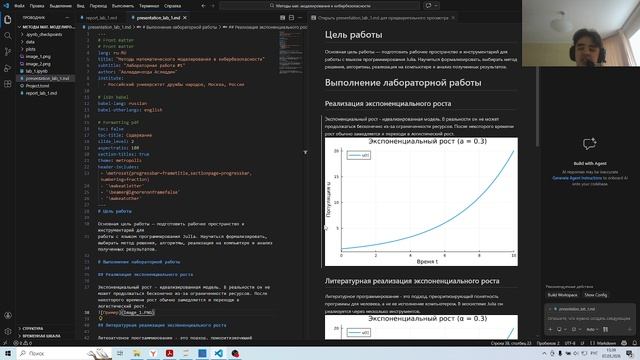
Task: Open the Search view in activity bar
Action: (x=7, y=36)
